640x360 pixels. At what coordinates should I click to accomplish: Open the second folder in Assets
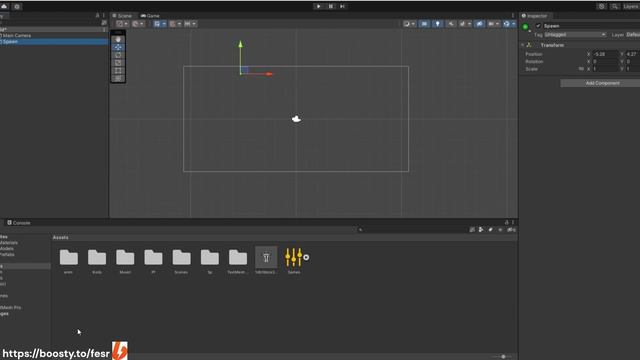click(97, 258)
